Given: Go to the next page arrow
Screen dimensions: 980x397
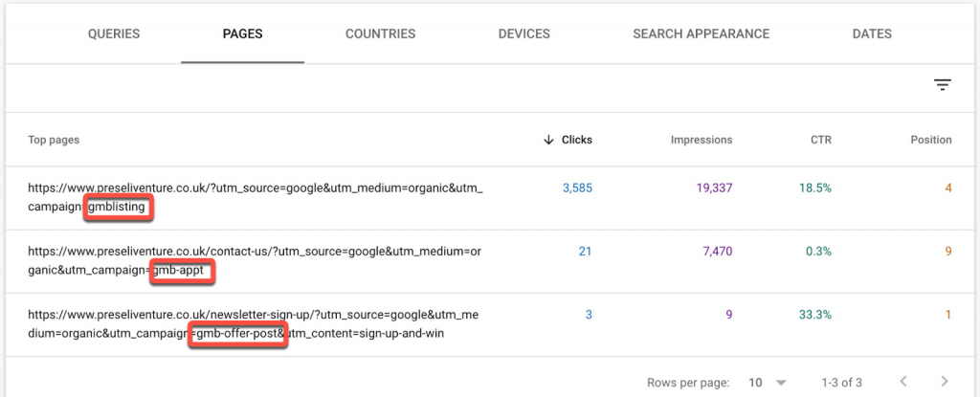Looking at the screenshot, I should [x=945, y=381].
